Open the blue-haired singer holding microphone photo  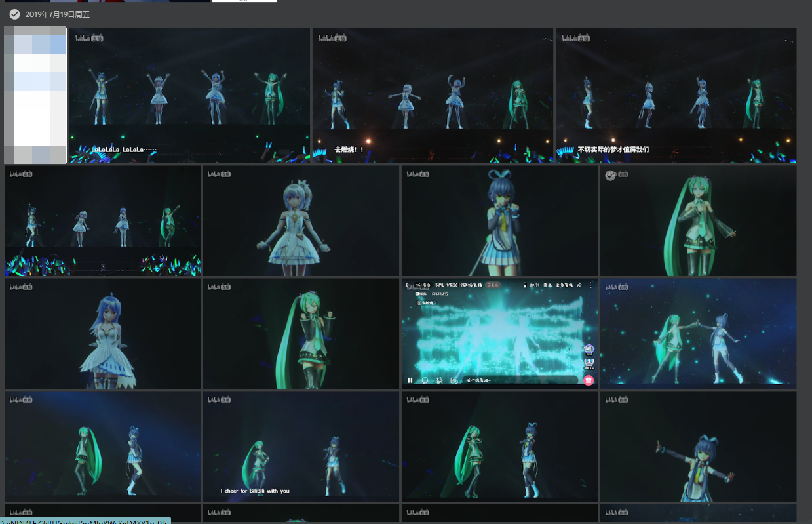tap(499, 220)
